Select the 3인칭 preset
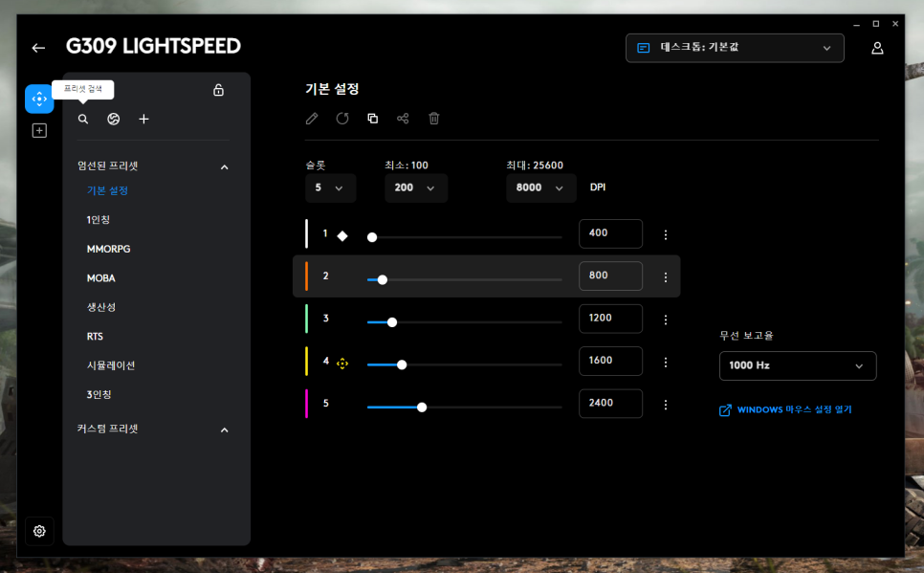 click(x=99, y=394)
